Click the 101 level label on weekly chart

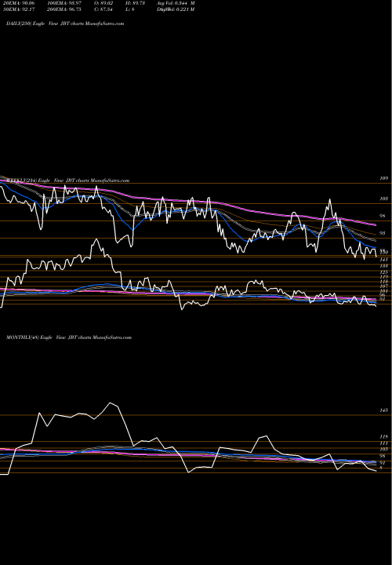[x=384, y=290]
